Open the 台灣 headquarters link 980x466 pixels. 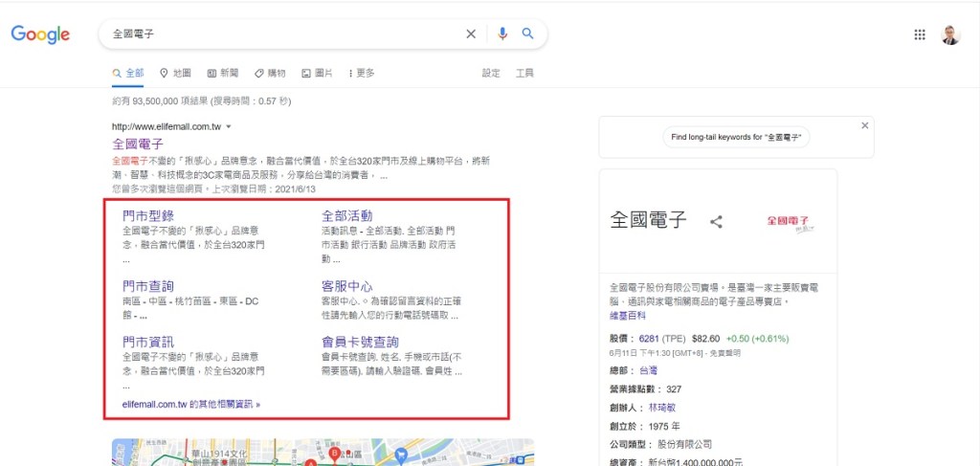click(648, 370)
